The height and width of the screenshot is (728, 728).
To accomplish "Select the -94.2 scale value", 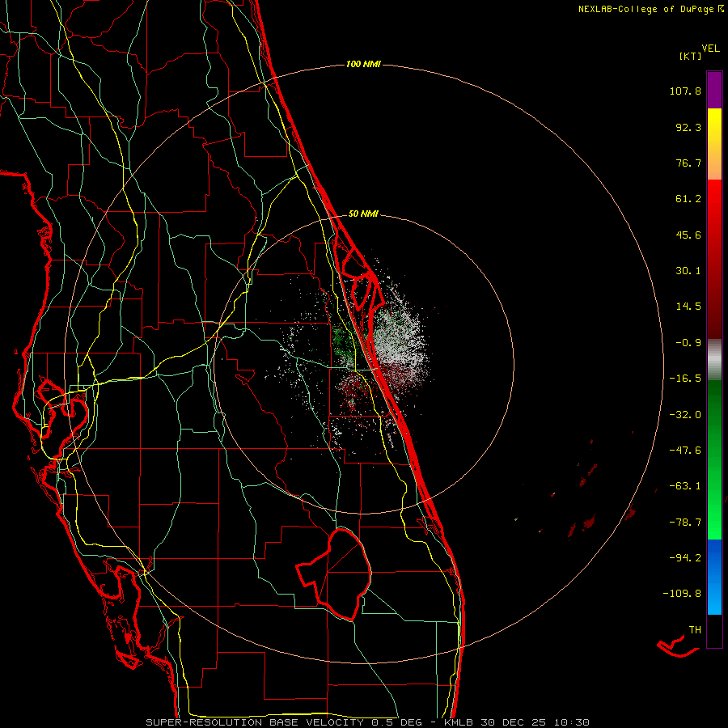I will pyautogui.click(x=685, y=557).
